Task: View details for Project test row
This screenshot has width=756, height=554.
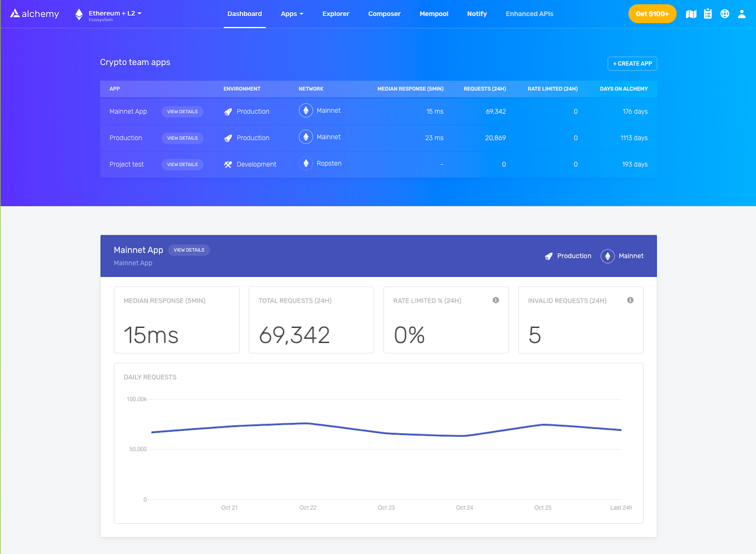Action: click(x=182, y=164)
